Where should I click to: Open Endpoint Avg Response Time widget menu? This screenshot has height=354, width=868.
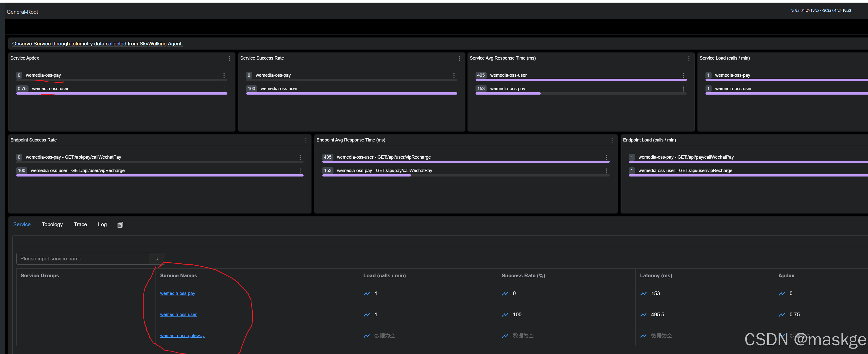612,140
